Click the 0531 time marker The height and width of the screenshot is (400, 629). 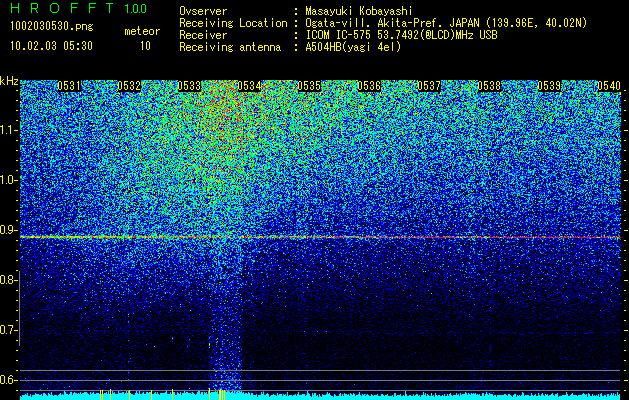click(69, 86)
